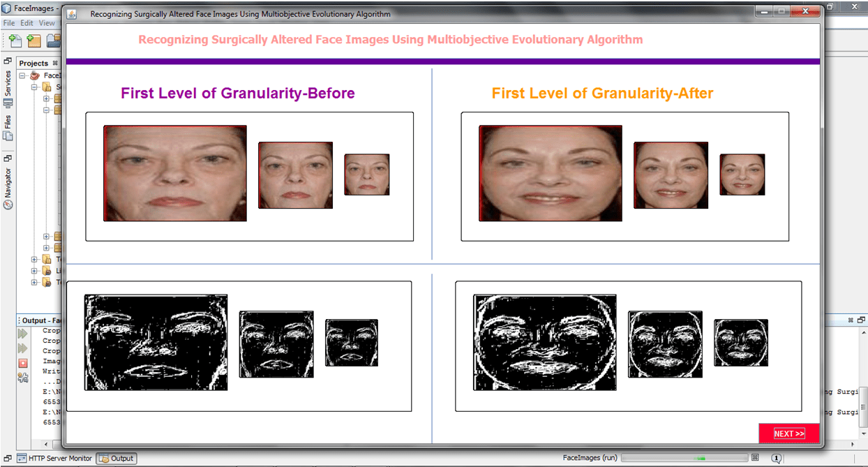Rerun the build using the double-arrow icon
Screen dimensions: 868x467
(x=22, y=333)
